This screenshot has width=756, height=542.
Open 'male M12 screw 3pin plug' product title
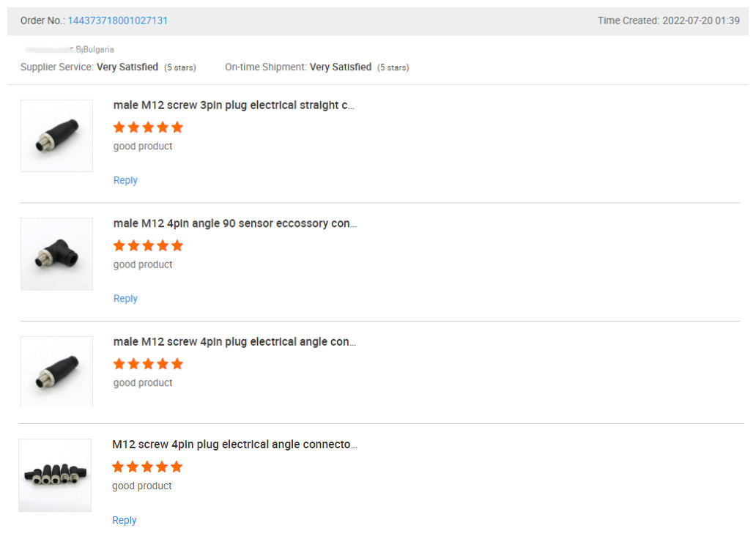point(234,105)
